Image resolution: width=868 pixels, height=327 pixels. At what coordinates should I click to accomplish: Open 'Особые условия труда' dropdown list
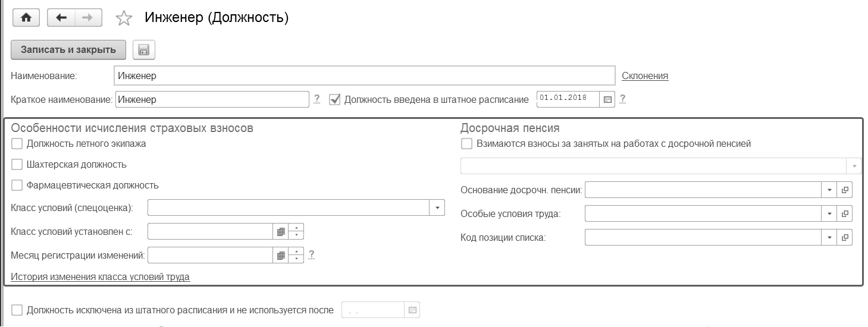coord(829,214)
